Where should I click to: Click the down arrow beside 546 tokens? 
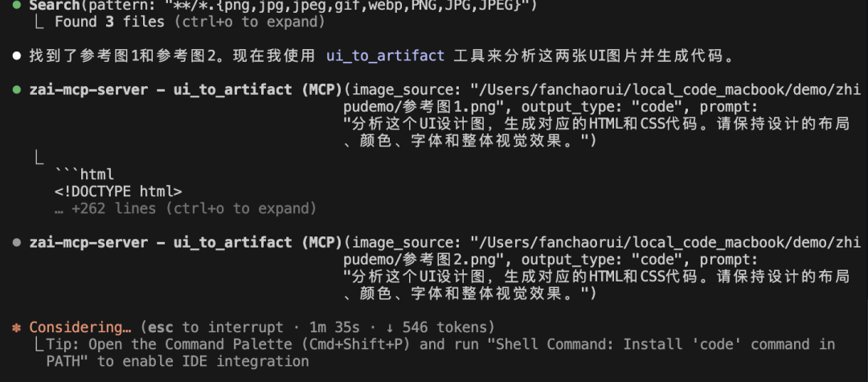click(x=393, y=327)
